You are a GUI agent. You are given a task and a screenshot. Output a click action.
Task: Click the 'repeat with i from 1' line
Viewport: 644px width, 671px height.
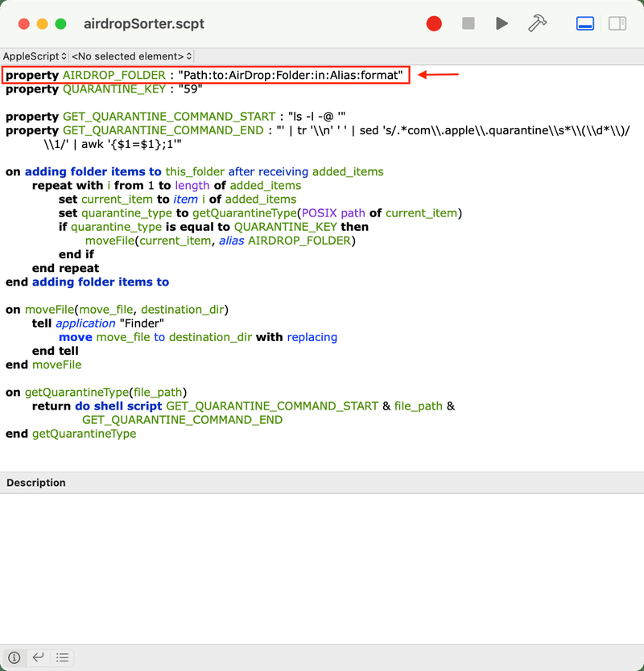tap(167, 185)
